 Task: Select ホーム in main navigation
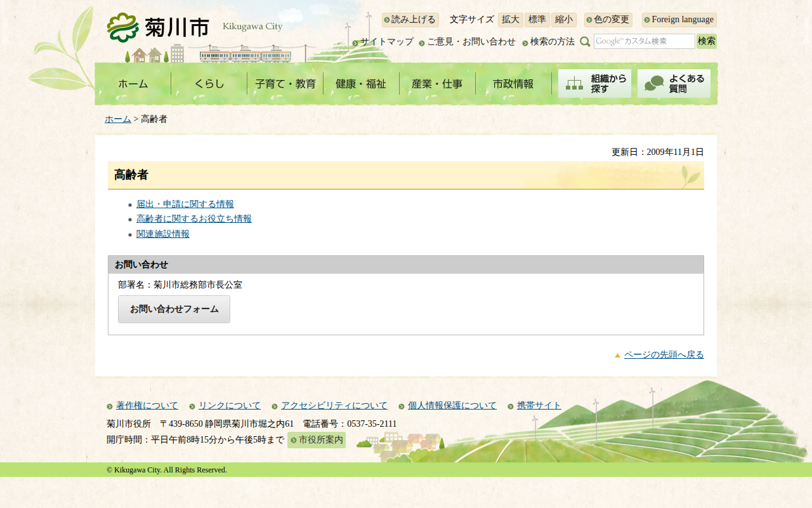tap(133, 84)
